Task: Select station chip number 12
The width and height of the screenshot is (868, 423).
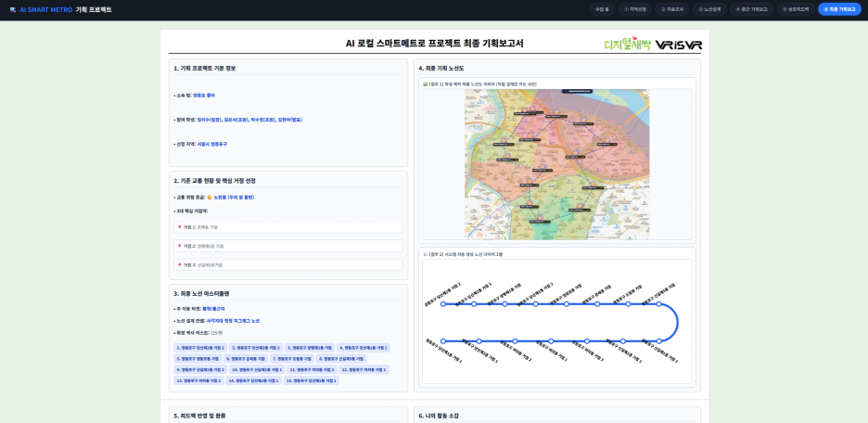Action: point(364,369)
